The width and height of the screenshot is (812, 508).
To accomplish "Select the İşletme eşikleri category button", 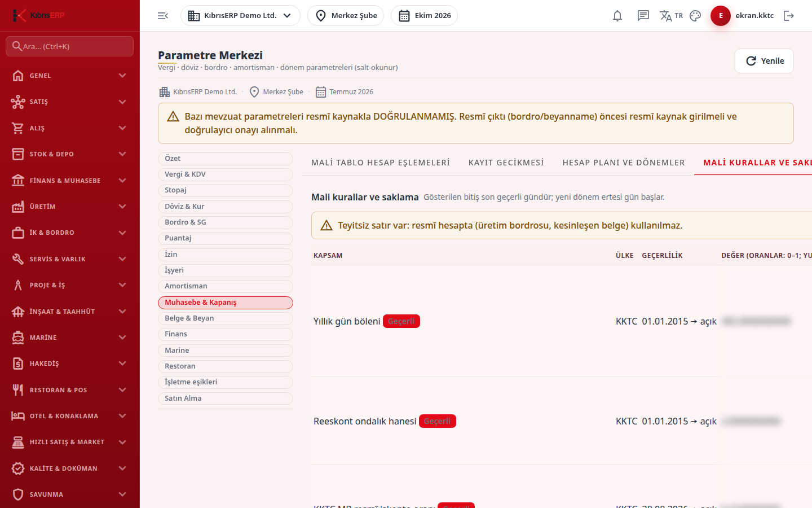I will pos(226,382).
